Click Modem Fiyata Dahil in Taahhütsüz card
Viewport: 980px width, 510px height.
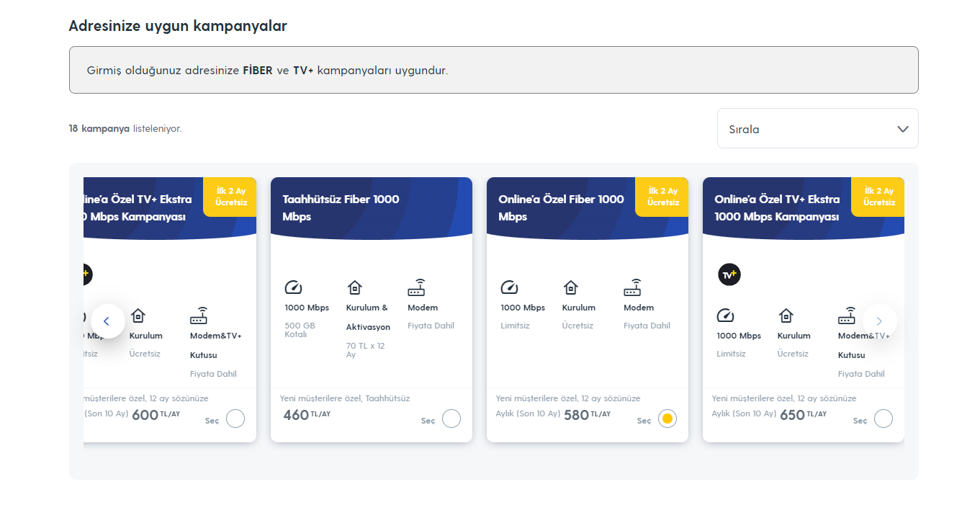point(431,316)
